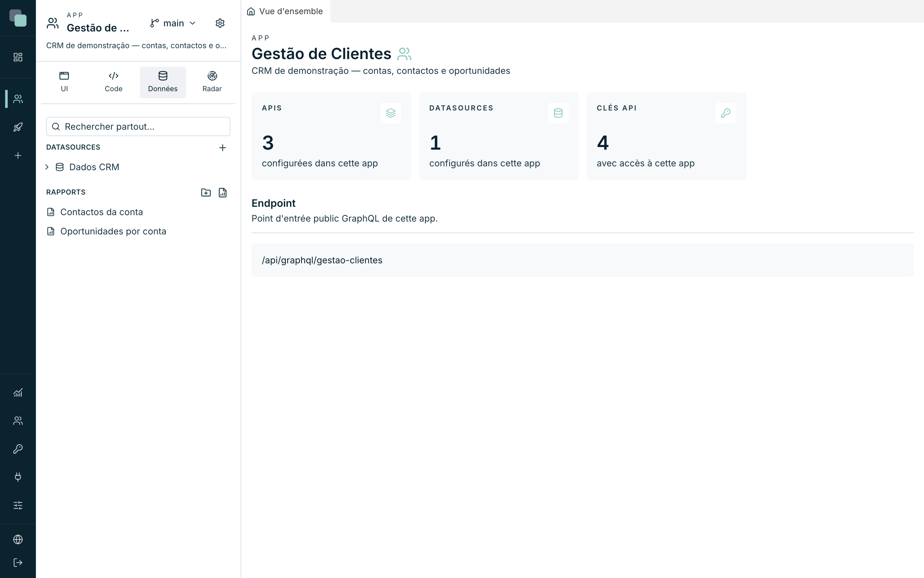Image resolution: width=924 pixels, height=578 pixels.
Task: Click the RAPPORTS section header
Action: click(66, 192)
